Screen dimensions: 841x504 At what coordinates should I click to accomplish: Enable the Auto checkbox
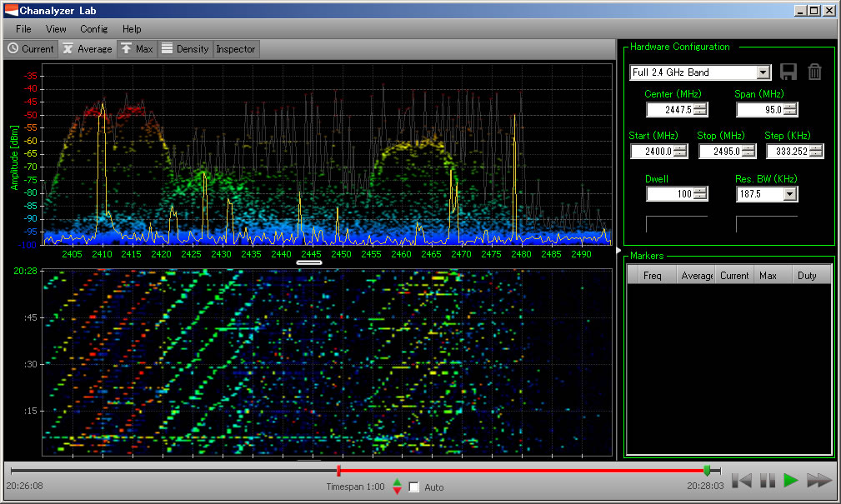pos(414,487)
